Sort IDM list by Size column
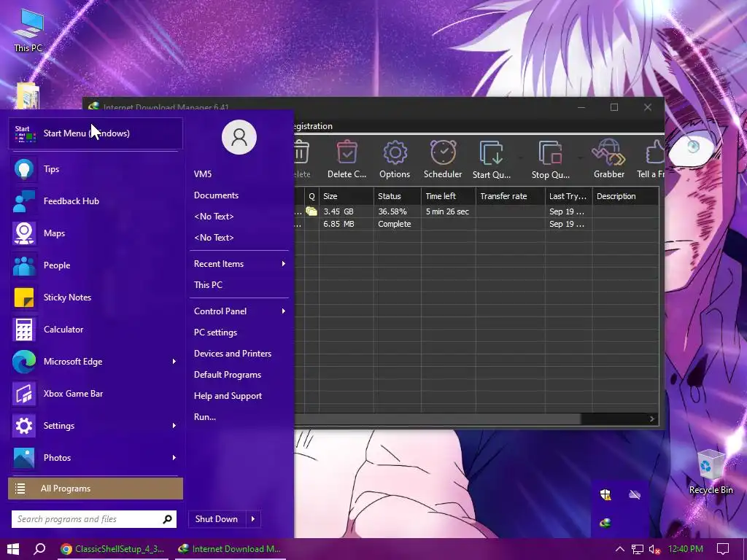 [347, 196]
